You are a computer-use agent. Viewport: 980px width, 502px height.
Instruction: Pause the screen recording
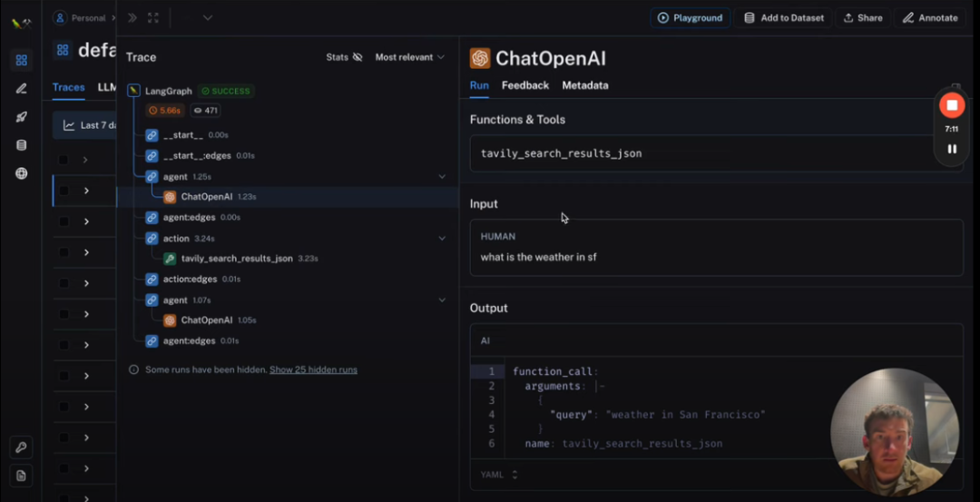[x=951, y=149]
